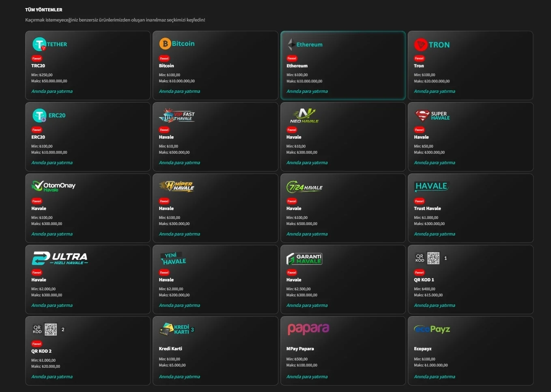This screenshot has width=551, height=392.
Task: Click the Trust Havale card's HAVALE logo
Action: pos(431,186)
